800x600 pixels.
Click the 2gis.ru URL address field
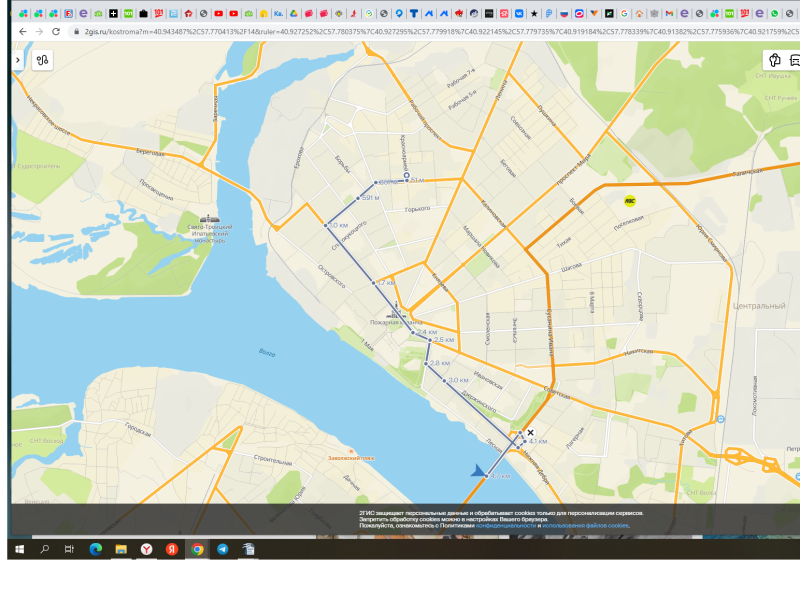coord(439,32)
